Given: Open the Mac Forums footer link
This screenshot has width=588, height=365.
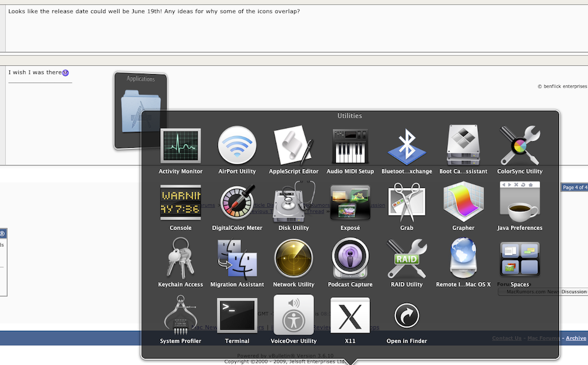Looking at the screenshot, I should click(543, 338).
